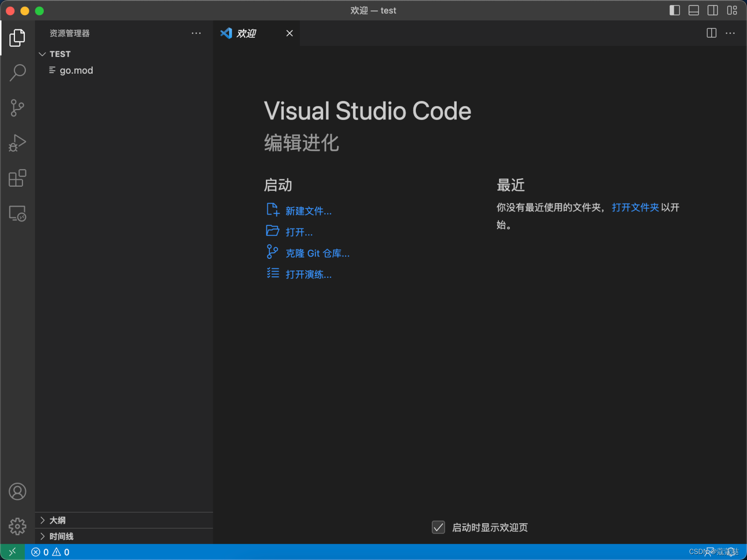Click the open folder icon beside 打开...
The height and width of the screenshot is (560, 747).
(272, 231)
